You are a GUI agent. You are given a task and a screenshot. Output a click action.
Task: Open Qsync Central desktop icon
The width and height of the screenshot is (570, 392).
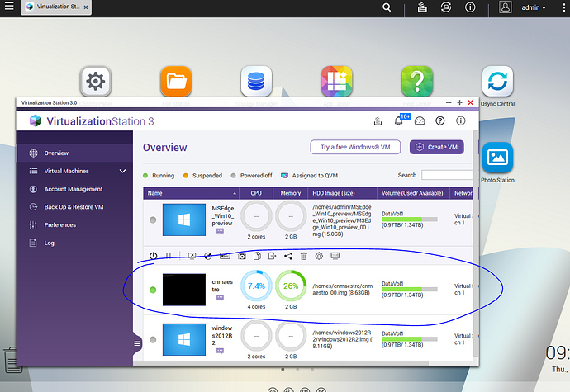[x=497, y=81]
